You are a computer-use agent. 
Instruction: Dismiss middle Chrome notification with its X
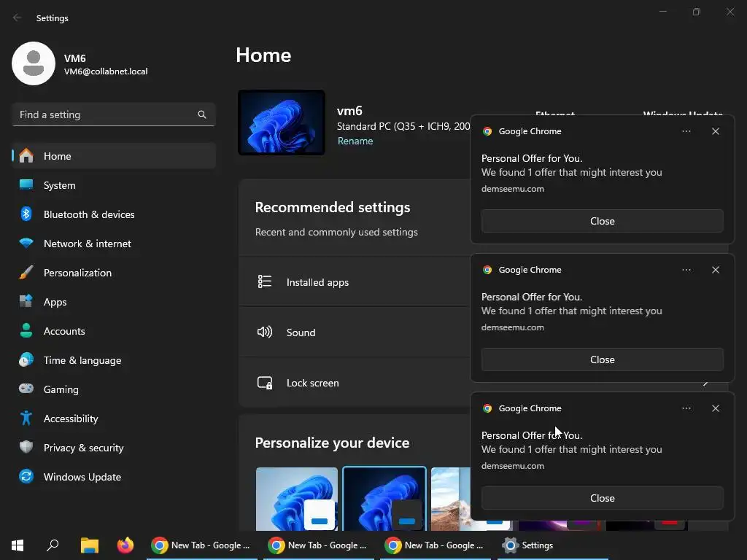click(x=716, y=270)
